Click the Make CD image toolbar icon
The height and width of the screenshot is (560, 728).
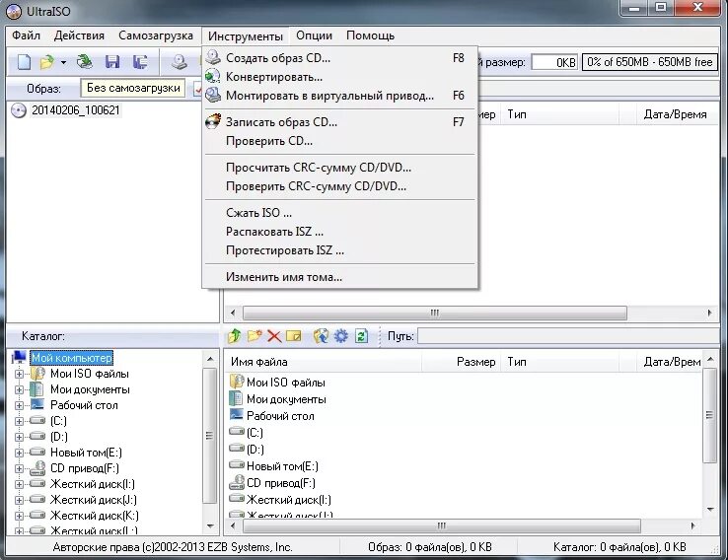coord(179,62)
